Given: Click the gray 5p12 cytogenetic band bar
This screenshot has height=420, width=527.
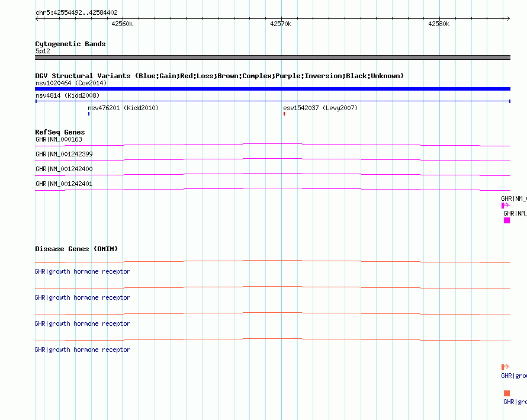Looking at the screenshot, I should point(272,57).
